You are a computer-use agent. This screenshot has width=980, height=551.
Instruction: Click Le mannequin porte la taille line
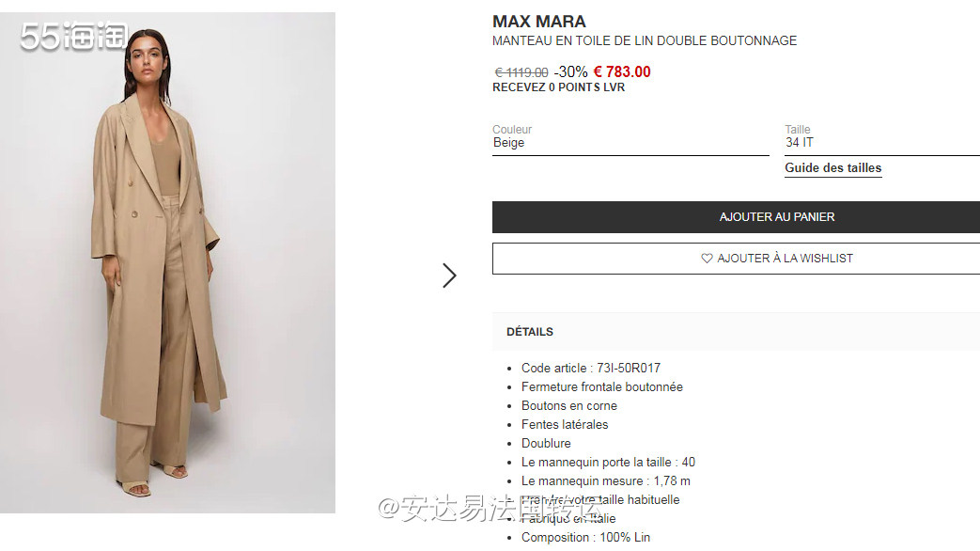[x=608, y=463]
